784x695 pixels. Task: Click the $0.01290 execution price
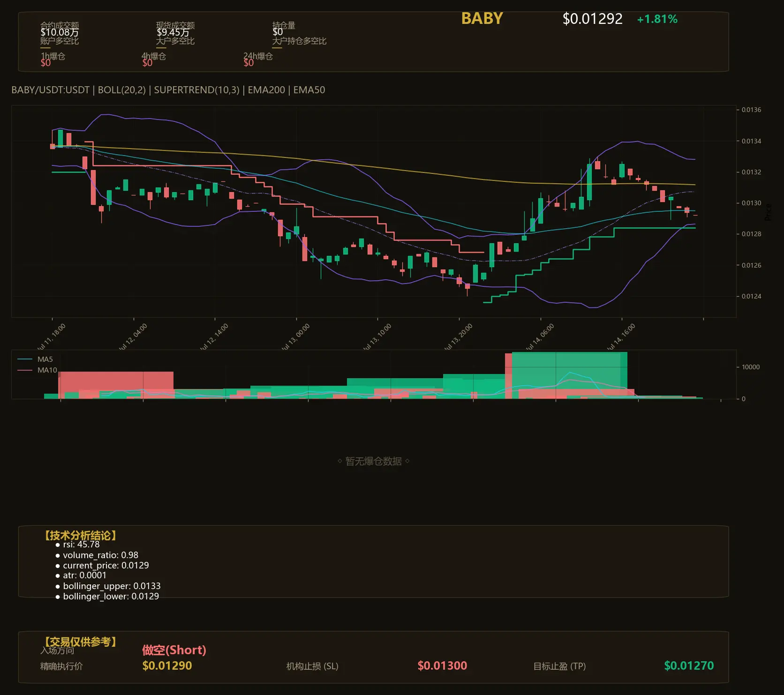point(167,665)
